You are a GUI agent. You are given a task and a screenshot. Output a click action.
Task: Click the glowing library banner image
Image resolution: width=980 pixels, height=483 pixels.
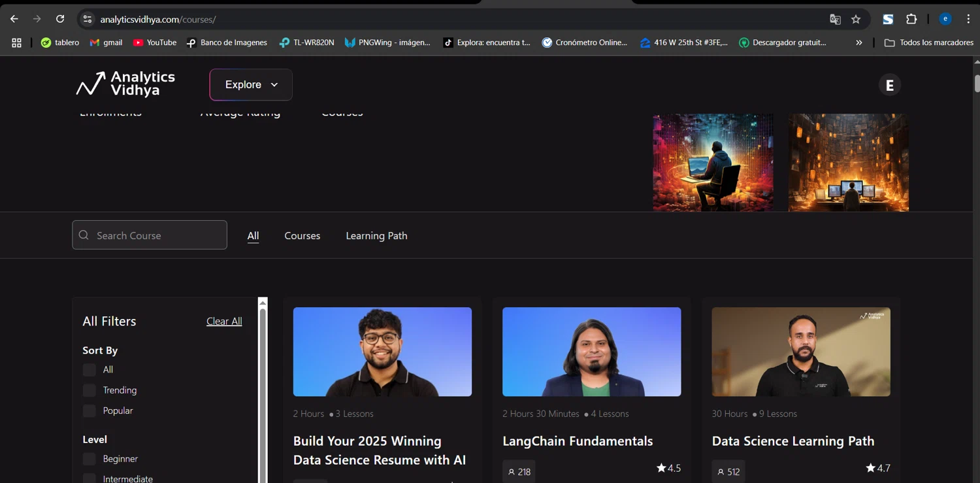point(848,163)
